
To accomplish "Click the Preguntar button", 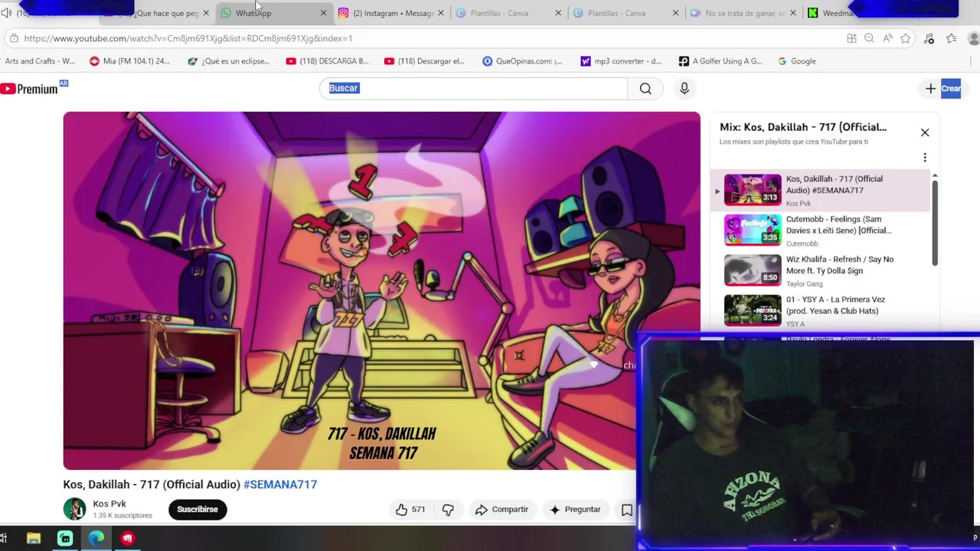I will tap(575, 510).
